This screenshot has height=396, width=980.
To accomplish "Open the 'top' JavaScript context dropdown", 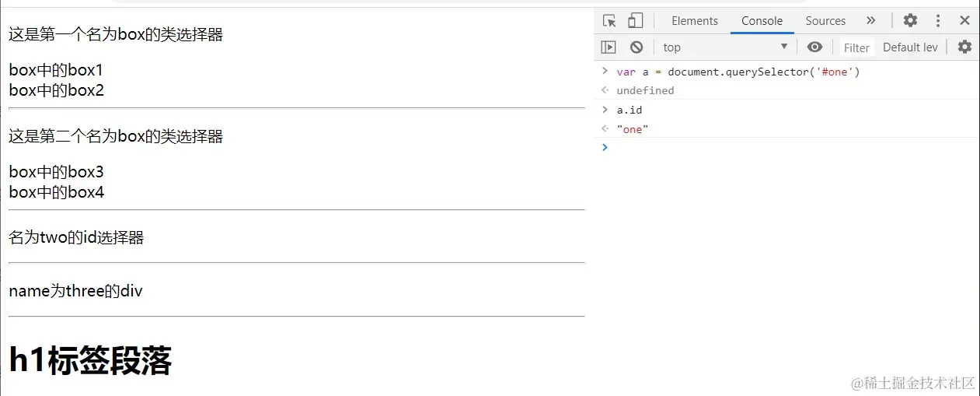I will [x=724, y=47].
